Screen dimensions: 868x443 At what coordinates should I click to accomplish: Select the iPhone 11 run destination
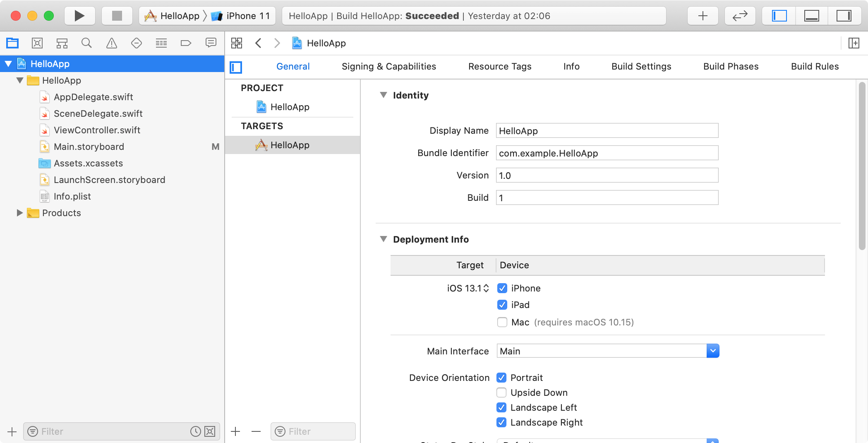click(240, 16)
